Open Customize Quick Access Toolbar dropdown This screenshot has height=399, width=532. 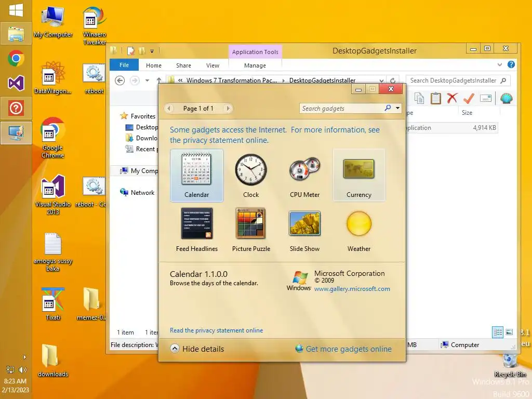click(x=152, y=51)
